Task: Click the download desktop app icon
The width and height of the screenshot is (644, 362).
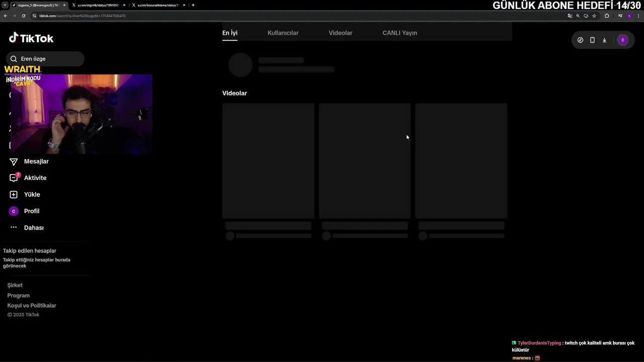Action: point(604,40)
